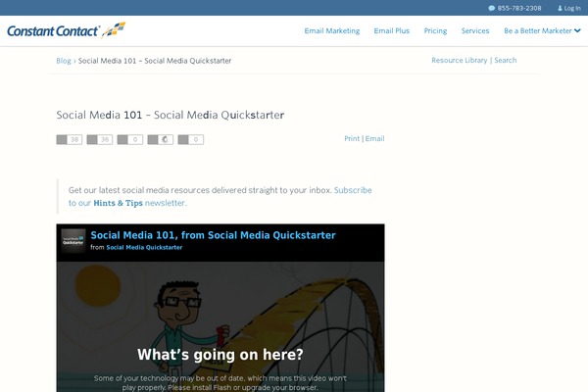This screenshot has width=588, height=392.
Task: Click the Constant Contact logo
Action: tap(67, 30)
